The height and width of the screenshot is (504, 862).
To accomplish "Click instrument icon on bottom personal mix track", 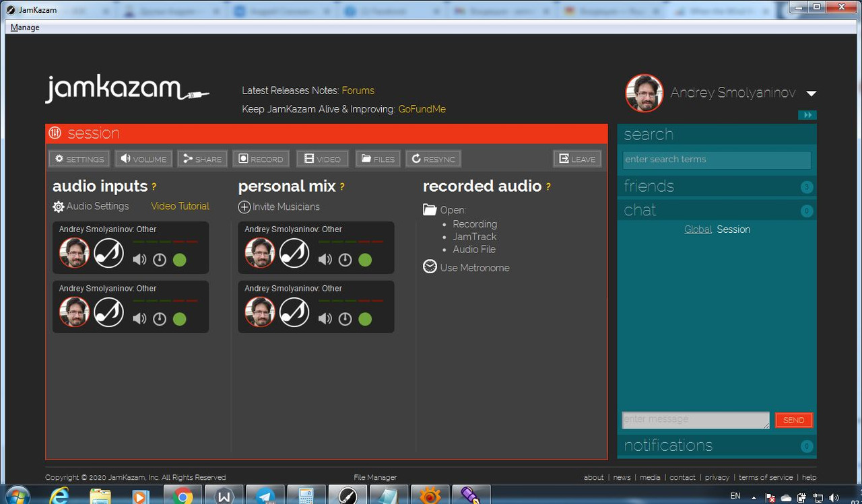I will click(294, 312).
